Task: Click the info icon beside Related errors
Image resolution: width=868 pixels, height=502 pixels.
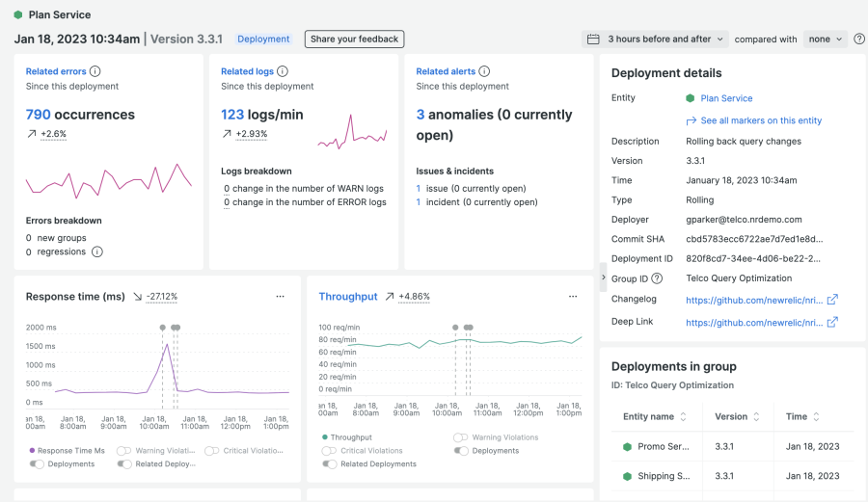Action: 95,71
